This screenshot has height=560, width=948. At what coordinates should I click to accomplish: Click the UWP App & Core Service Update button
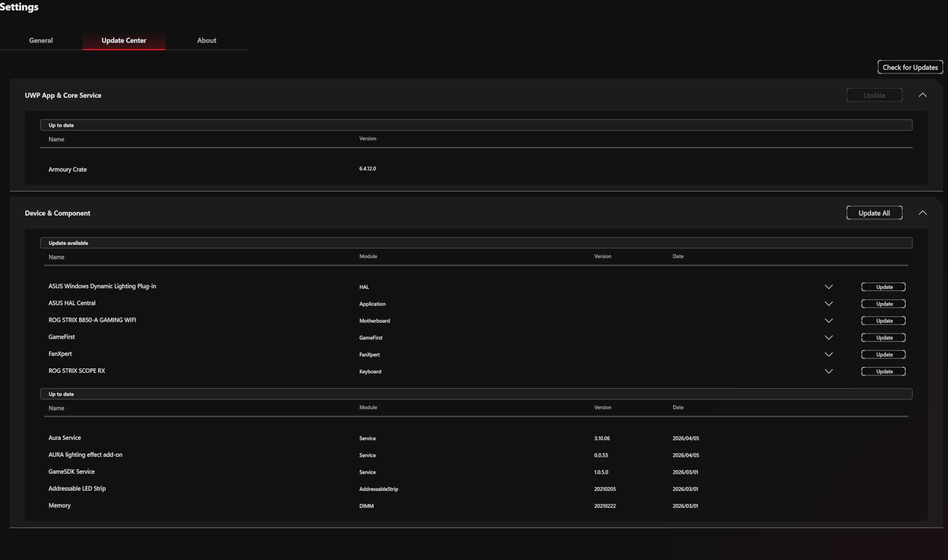pyautogui.click(x=874, y=95)
